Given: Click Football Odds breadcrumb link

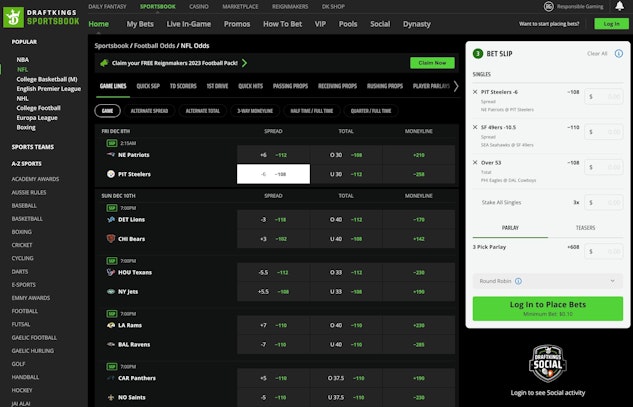Looking at the screenshot, I should pyautogui.click(x=155, y=46).
